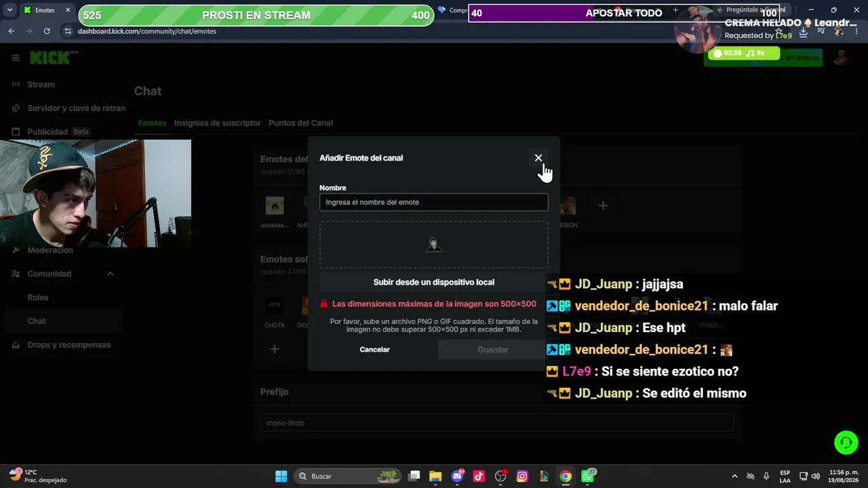This screenshot has width=868, height=488.
Task: Open WhatsApp from the taskbar
Action: click(587, 476)
